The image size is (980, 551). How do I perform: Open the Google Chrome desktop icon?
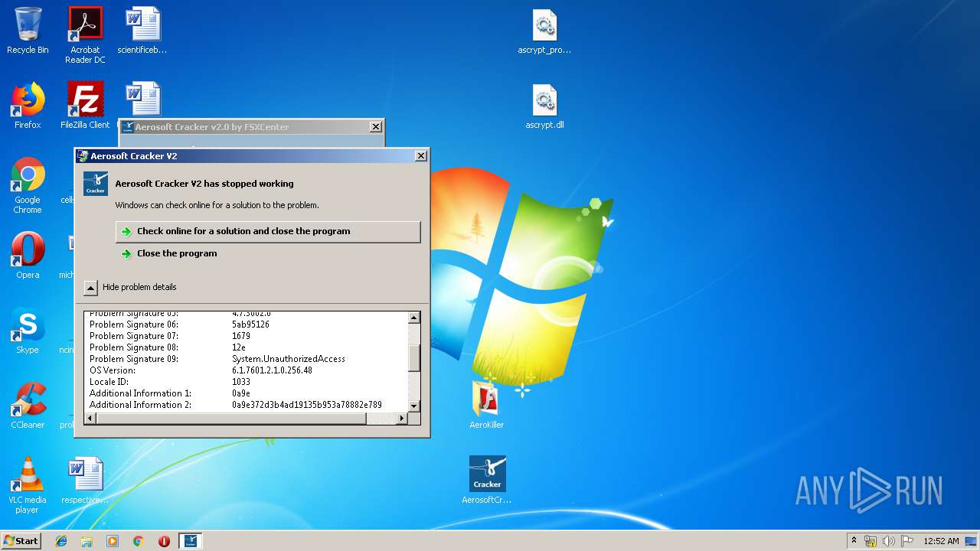[28, 185]
